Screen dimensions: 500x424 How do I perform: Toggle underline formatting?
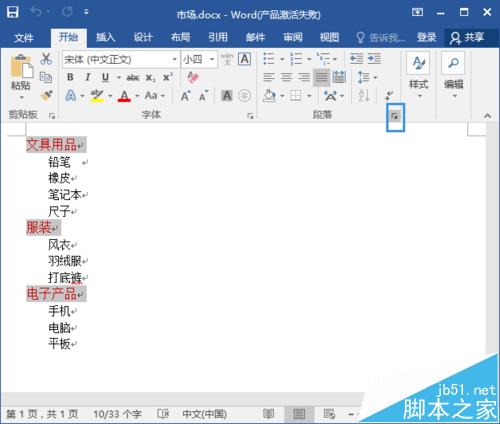pyautogui.click(x=105, y=77)
